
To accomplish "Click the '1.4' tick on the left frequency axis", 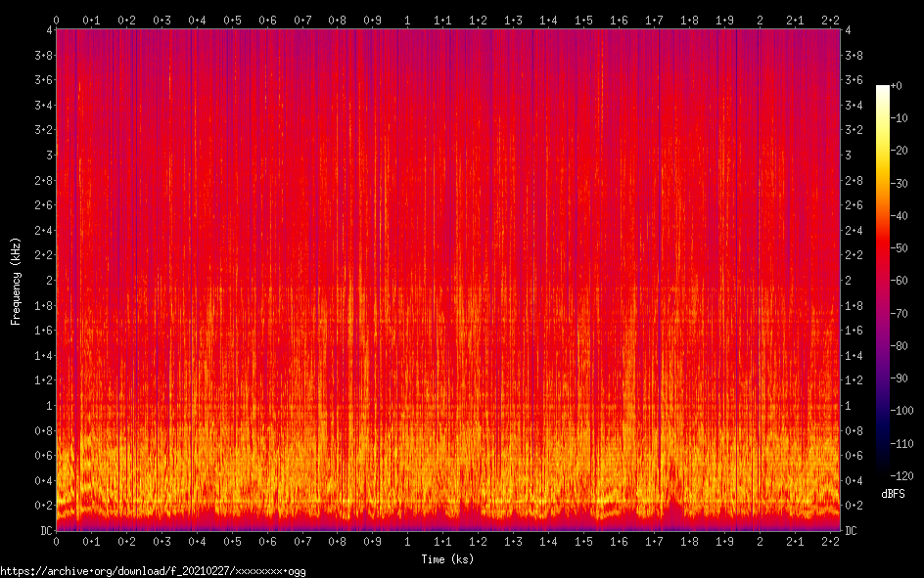I will pyautogui.click(x=44, y=356).
